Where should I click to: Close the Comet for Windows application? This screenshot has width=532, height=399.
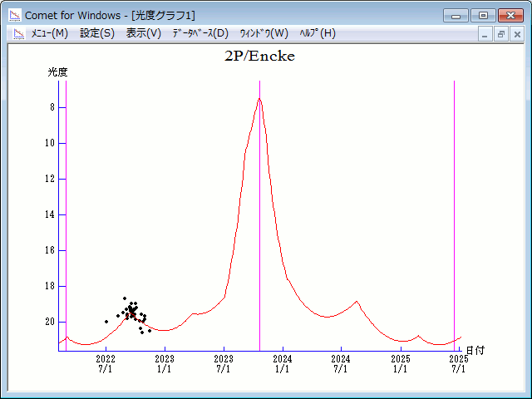[x=510, y=16]
